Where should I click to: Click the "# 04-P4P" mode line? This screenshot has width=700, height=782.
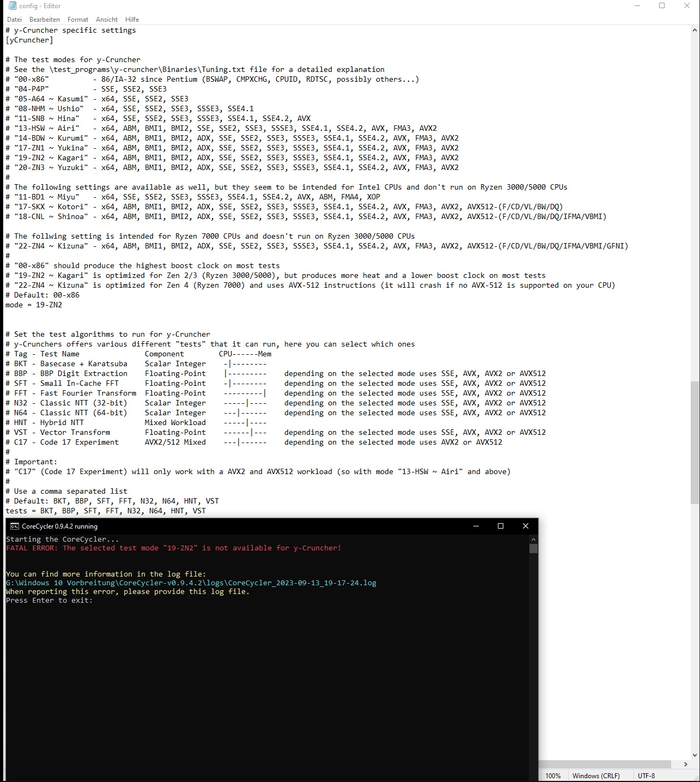pos(86,89)
